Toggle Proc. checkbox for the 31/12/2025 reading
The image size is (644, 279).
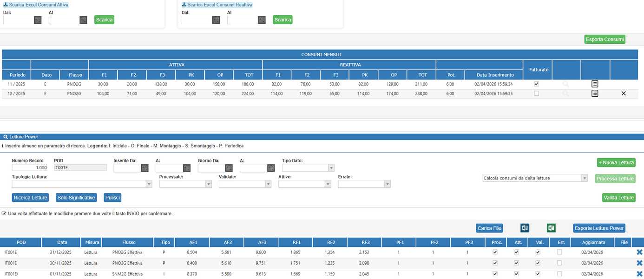(495, 252)
